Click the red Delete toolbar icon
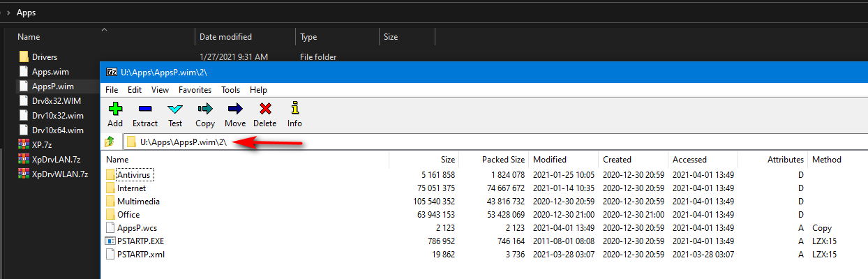The height and width of the screenshot is (279, 868). (x=265, y=108)
